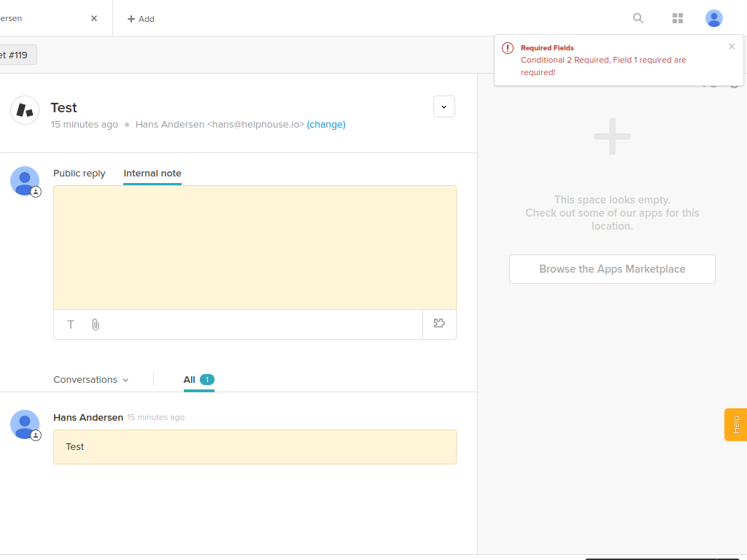The image size is (747, 560).
Task: Click the large plus icon in apps panel
Action: (612, 136)
